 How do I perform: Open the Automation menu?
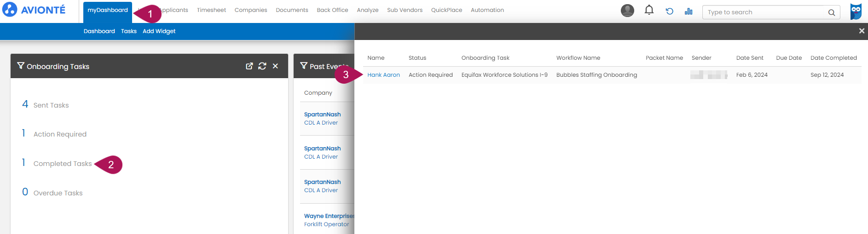[487, 10]
